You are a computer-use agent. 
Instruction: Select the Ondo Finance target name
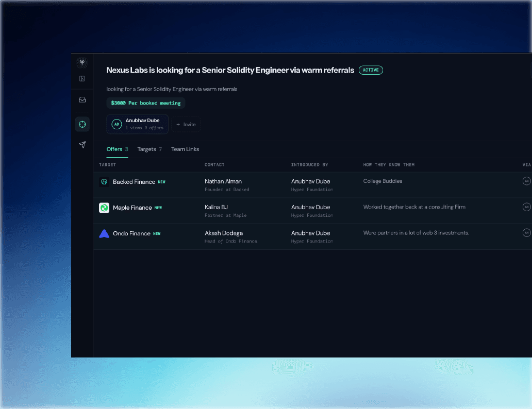click(x=131, y=234)
